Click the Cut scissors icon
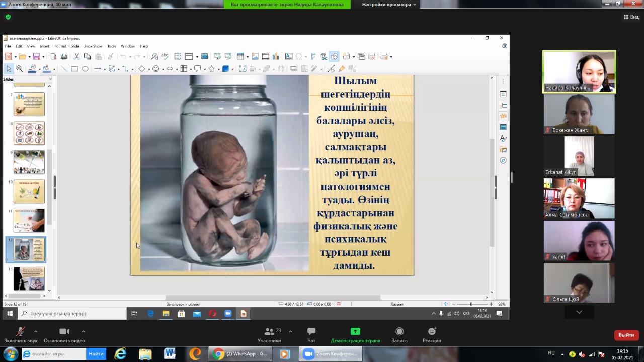The width and height of the screenshot is (644, 362). pos(77,57)
